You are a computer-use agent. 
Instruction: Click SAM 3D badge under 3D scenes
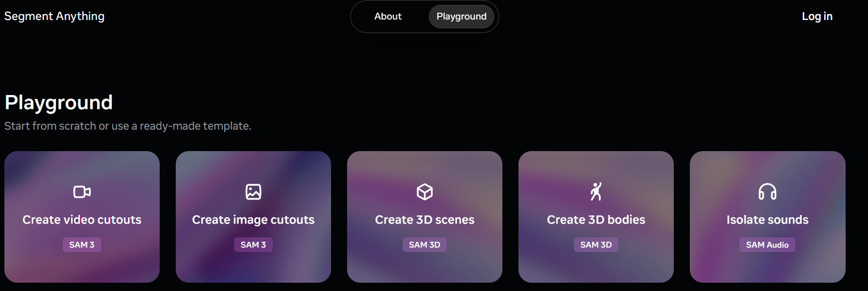[x=425, y=245]
